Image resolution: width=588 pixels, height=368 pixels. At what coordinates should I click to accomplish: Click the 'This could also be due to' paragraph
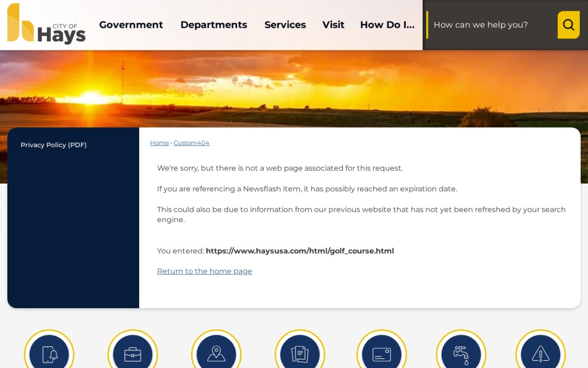tap(362, 214)
